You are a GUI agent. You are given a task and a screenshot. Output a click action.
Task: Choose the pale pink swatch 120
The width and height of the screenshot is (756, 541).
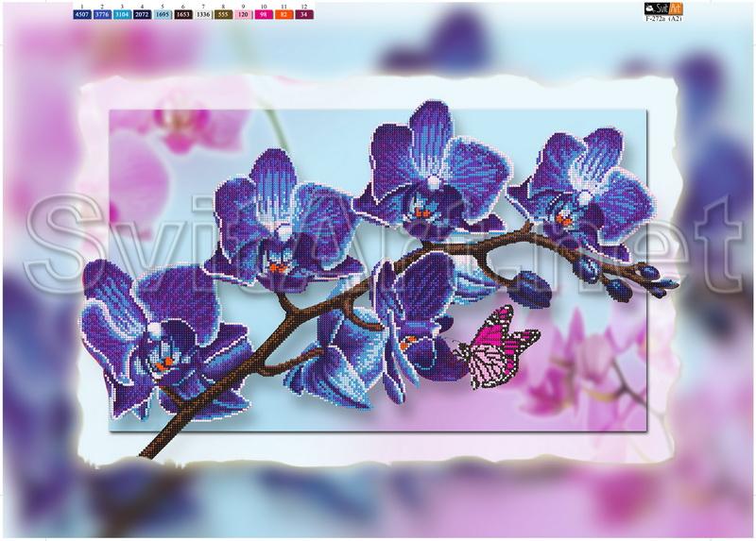(x=243, y=16)
